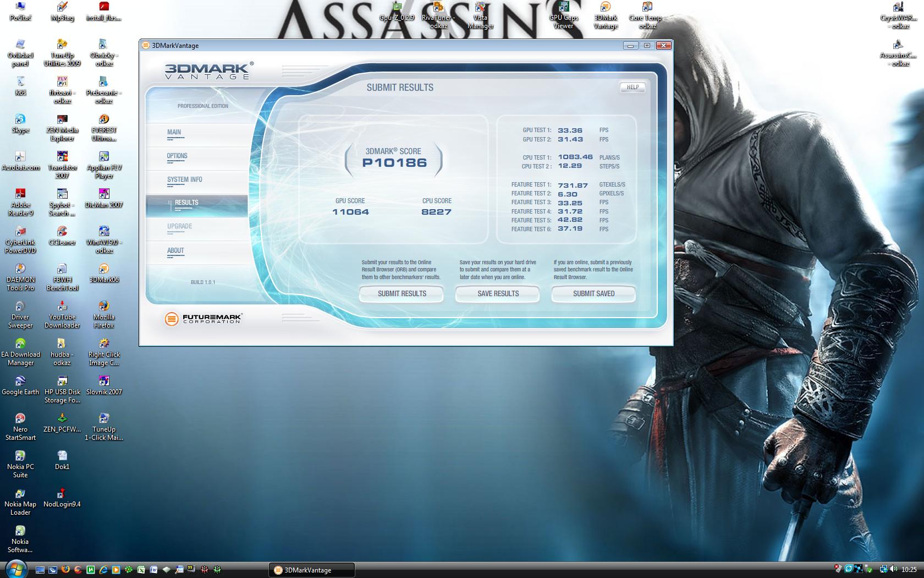Click the network connection tray icon
This screenshot has height=578, width=924.
883,569
